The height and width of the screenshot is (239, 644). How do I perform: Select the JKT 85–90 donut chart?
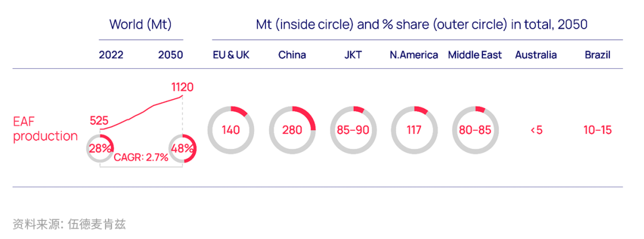(353, 130)
